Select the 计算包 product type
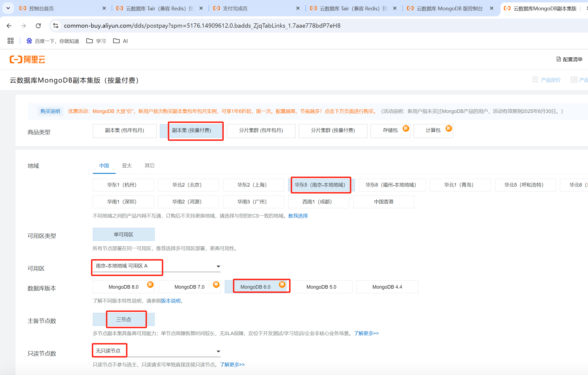This screenshot has height=375, width=588. 433,131
